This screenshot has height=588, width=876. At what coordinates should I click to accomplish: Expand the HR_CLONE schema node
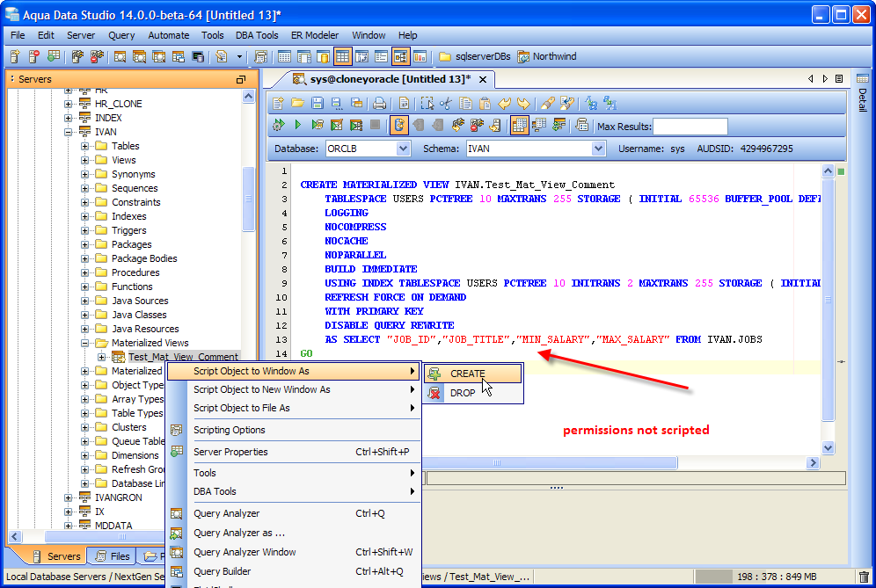tap(68, 104)
